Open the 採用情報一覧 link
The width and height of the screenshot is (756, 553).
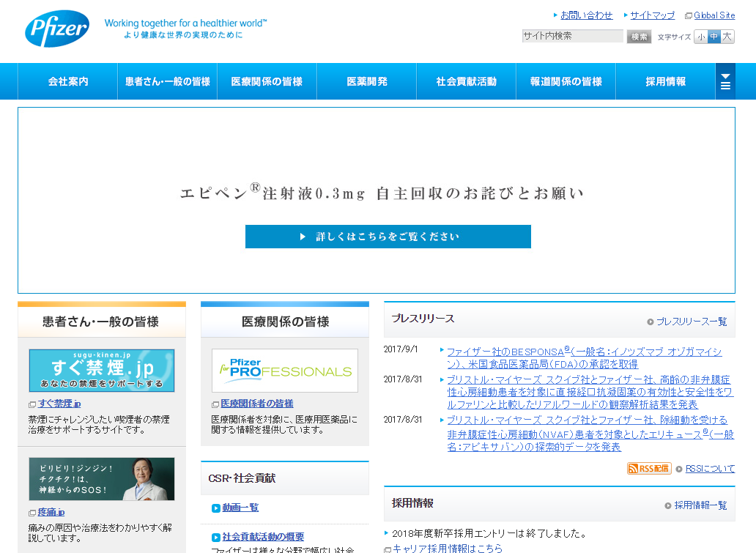(x=700, y=505)
